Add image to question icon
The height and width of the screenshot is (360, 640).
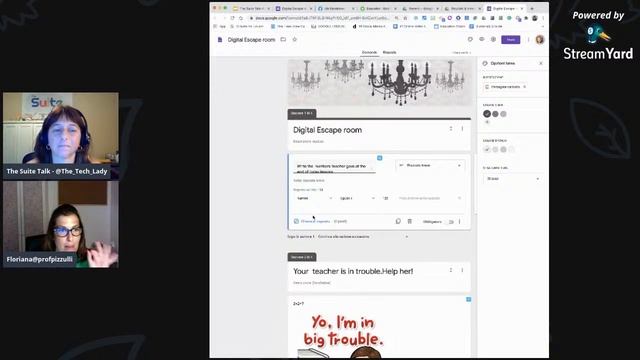point(380,158)
